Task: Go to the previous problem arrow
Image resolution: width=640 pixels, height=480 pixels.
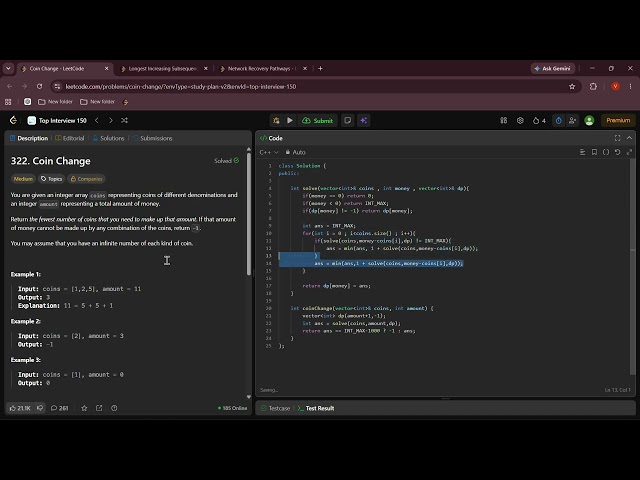Action: pyautogui.click(x=97, y=120)
